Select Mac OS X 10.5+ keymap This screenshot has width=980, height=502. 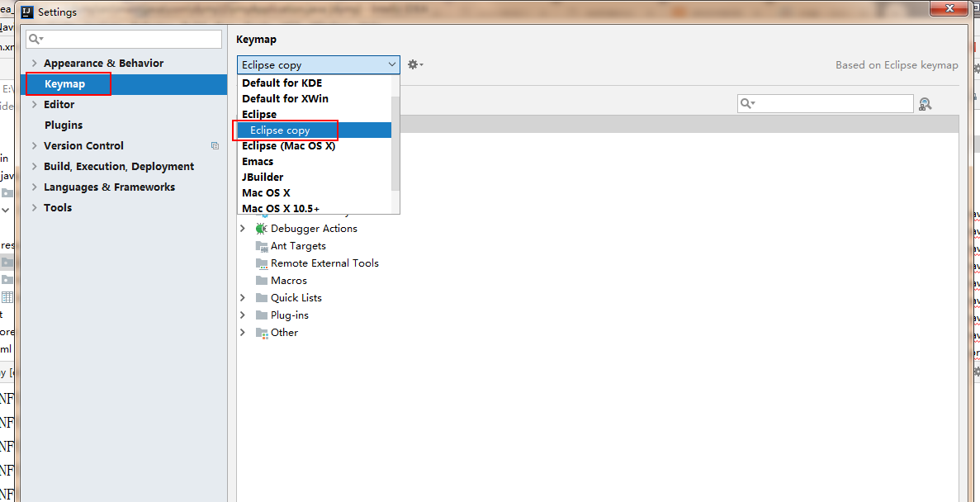(x=315, y=208)
